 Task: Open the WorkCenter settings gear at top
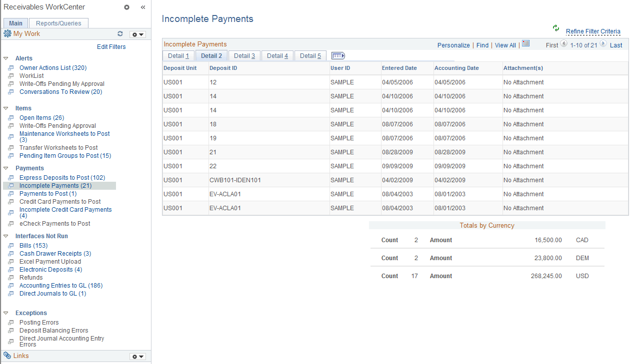(x=126, y=7)
